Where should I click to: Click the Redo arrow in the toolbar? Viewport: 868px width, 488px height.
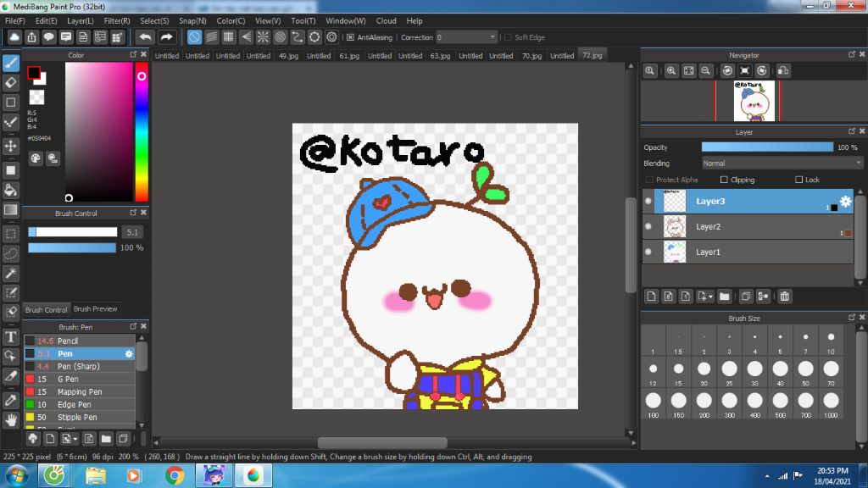pyautogui.click(x=166, y=37)
